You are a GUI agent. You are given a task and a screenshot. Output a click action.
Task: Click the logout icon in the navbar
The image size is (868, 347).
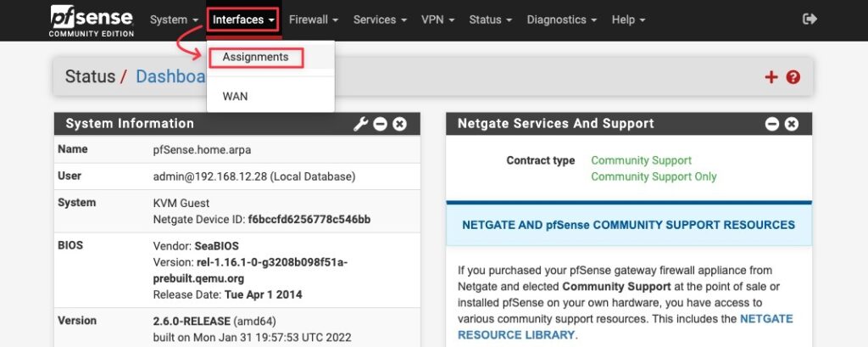tap(810, 20)
